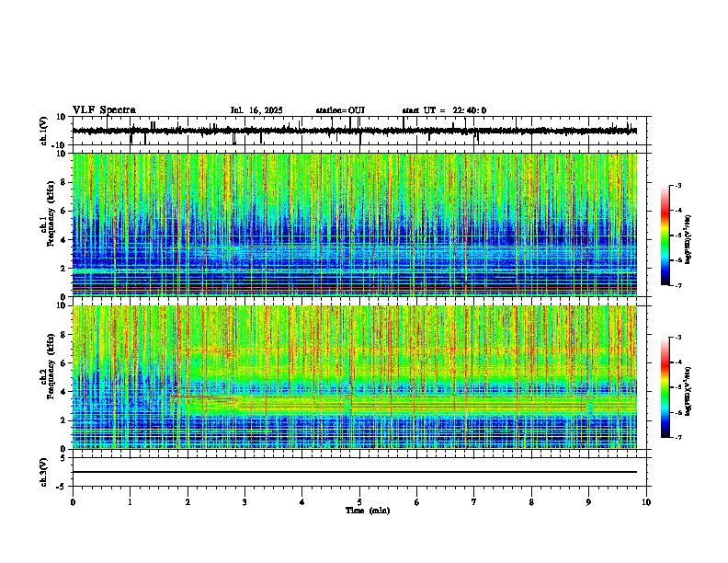Screen dimensions: 728x563
Task: Click inside the ch.2 spectrogram panel
Action: tap(355, 377)
